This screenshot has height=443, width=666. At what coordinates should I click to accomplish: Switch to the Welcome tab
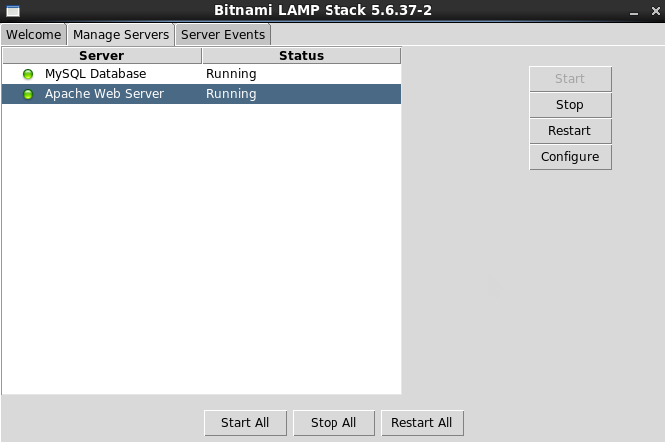(34, 34)
